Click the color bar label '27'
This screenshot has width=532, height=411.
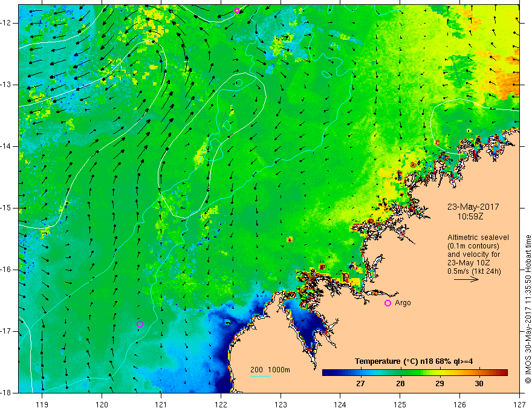pos(360,384)
